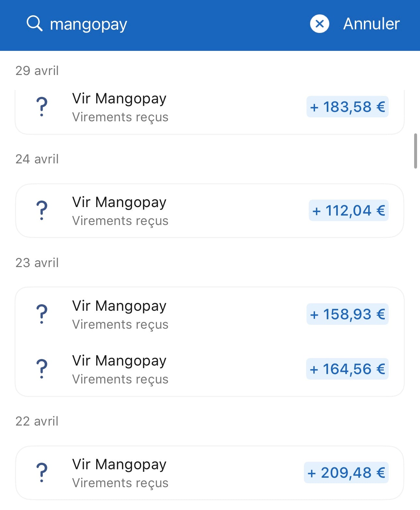Screen dimensions: 420x510
Task: Open Vir Mangopay transaction from 24 avril
Action: pyautogui.click(x=210, y=211)
